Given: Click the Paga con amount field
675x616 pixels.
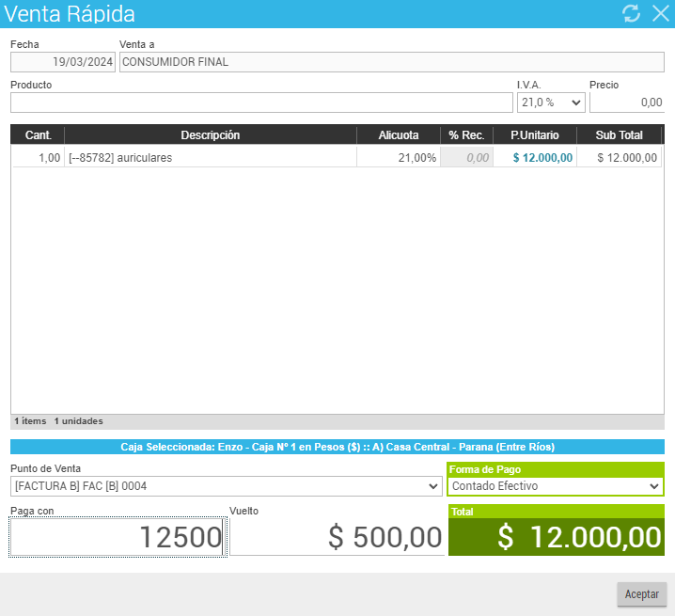Looking at the screenshot, I should (118, 537).
